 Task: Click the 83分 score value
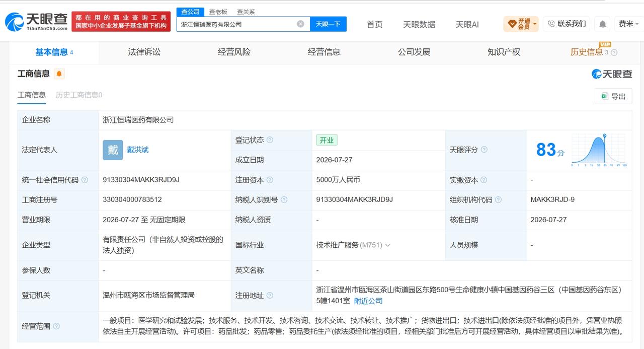click(550, 150)
